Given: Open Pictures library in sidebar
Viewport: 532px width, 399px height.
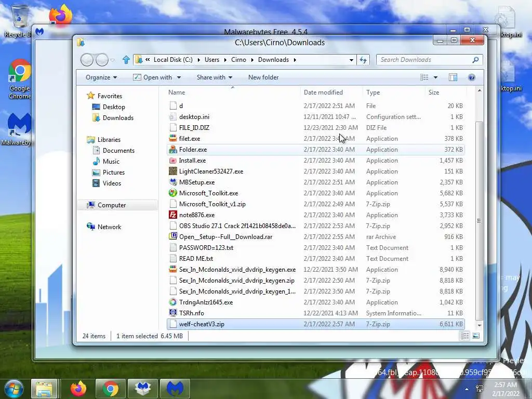Looking at the screenshot, I should click(x=113, y=172).
